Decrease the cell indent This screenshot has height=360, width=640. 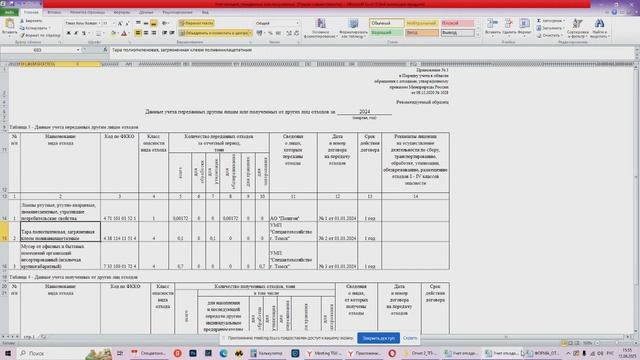coord(164,33)
